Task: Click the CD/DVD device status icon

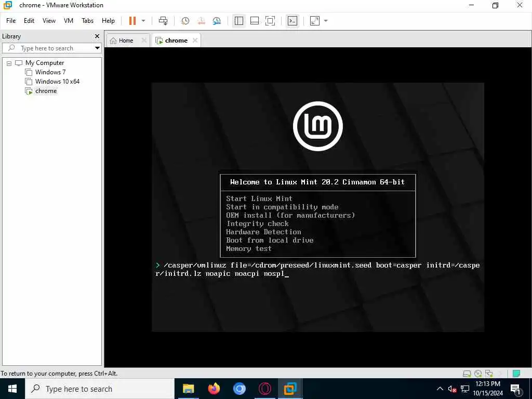Action: coord(478,374)
